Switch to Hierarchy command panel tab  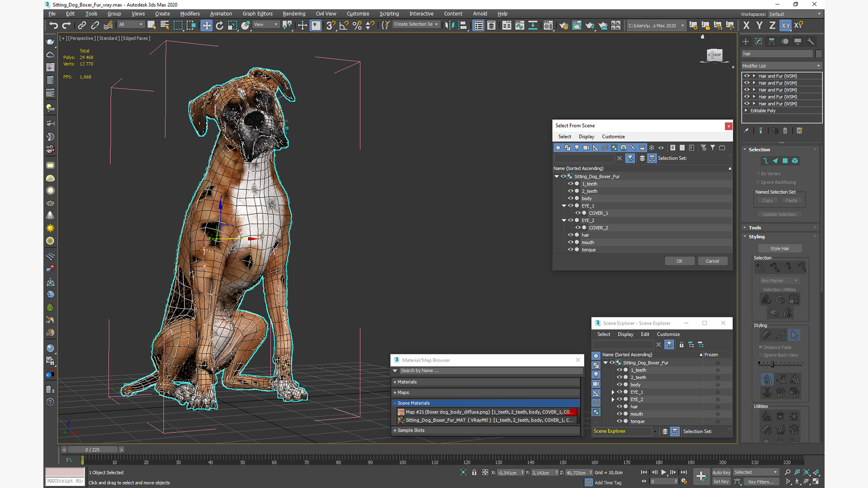772,41
